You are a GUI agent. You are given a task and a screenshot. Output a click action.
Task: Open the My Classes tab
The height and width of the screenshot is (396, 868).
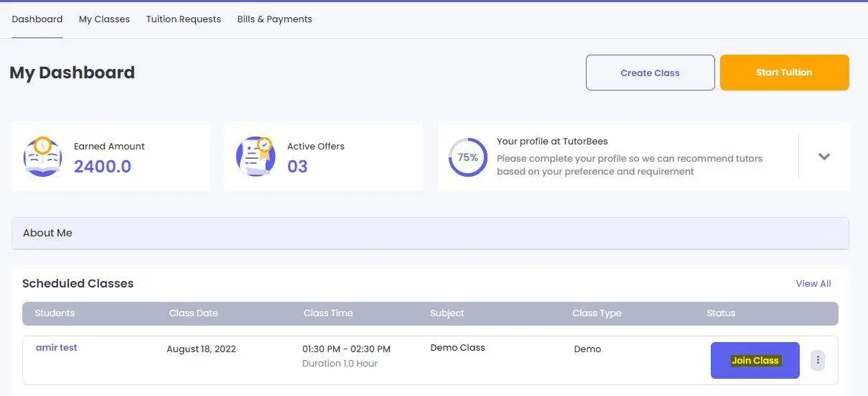(x=104, y=19)
